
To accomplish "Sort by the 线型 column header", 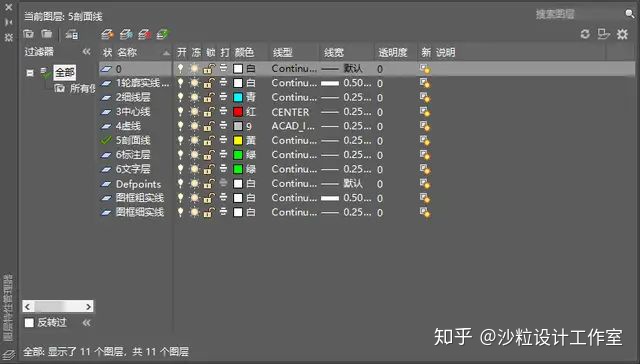I will click(x=283, y=52).
